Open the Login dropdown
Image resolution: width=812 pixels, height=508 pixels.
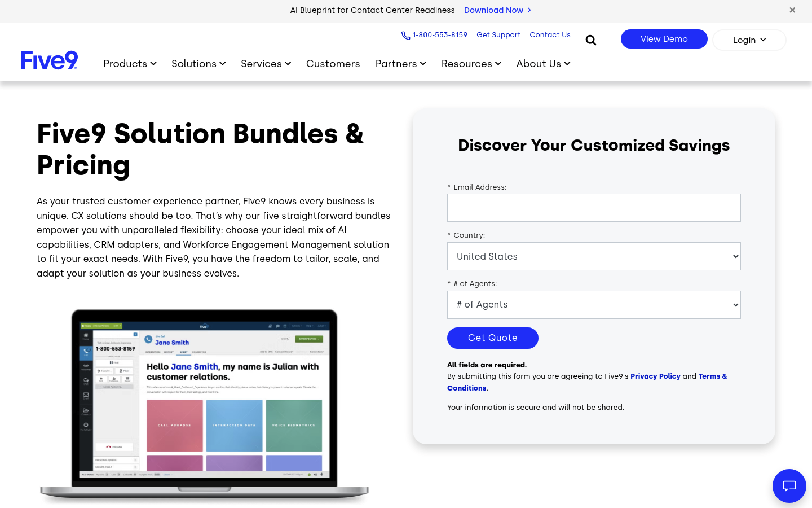(x=749, y=40)
